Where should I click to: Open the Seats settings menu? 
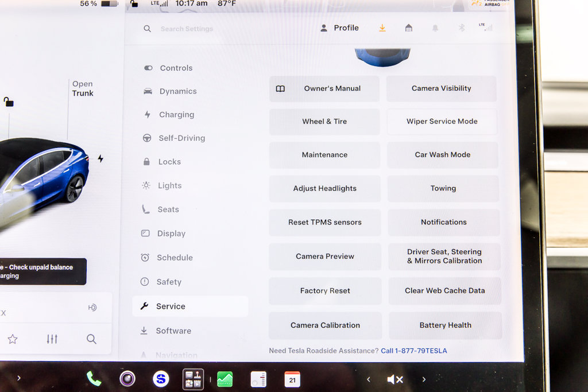click(160, 209)
